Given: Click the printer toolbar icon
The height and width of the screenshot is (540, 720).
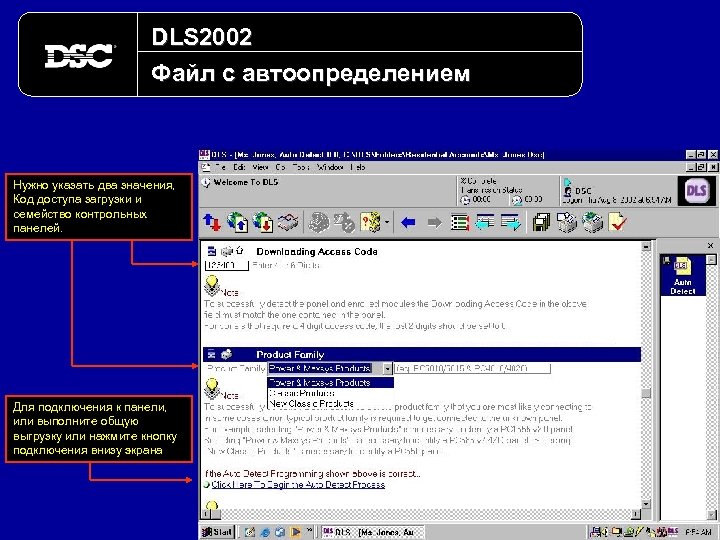Looking at the screenshot, I should (592, 223).
